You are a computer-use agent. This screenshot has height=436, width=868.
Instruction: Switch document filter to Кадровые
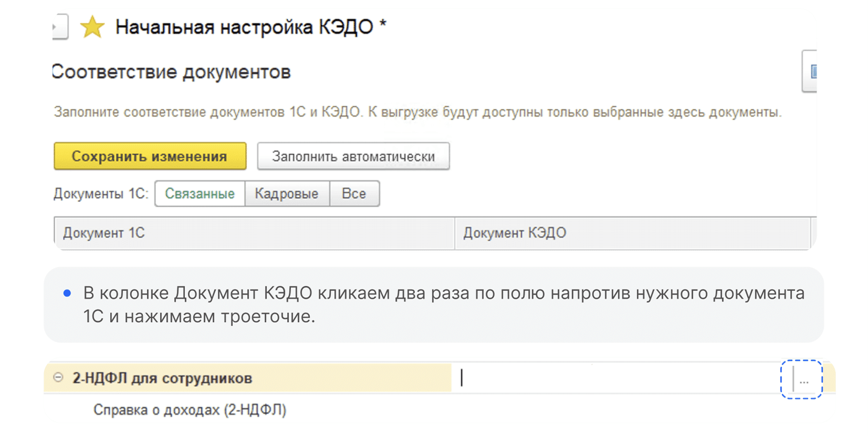pos(287,193)
